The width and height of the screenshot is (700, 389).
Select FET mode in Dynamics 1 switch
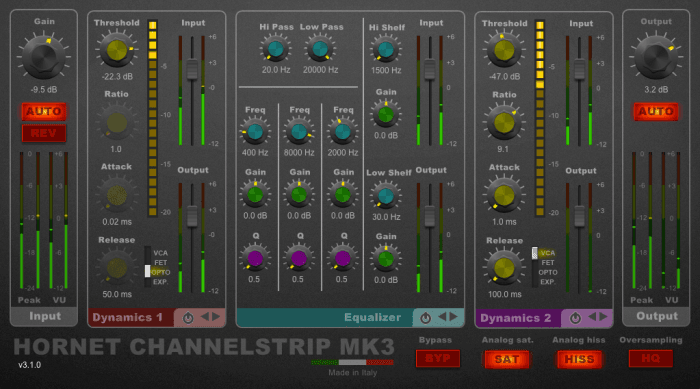point(160,263)
